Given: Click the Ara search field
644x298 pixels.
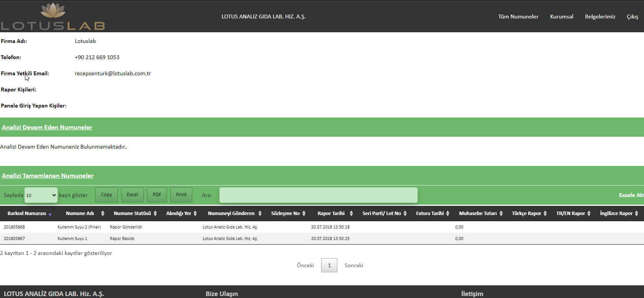Looking at the screenshot, I should pyautogui.click(x=318, y=195).
